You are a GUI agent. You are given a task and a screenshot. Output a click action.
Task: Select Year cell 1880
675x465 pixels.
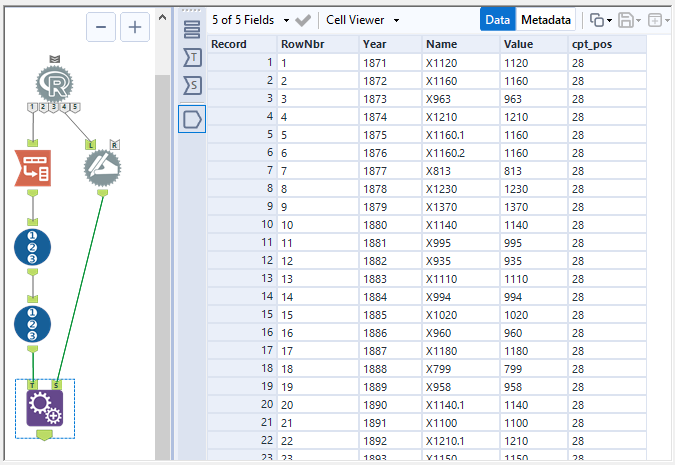[x=390, y=225]
